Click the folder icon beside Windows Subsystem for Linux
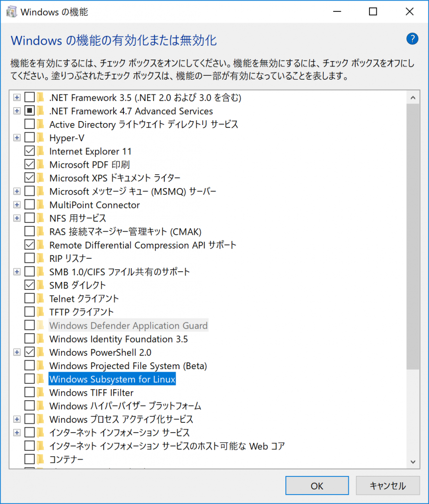The width and height of the screenshot is (429, 504). point(40,379)
